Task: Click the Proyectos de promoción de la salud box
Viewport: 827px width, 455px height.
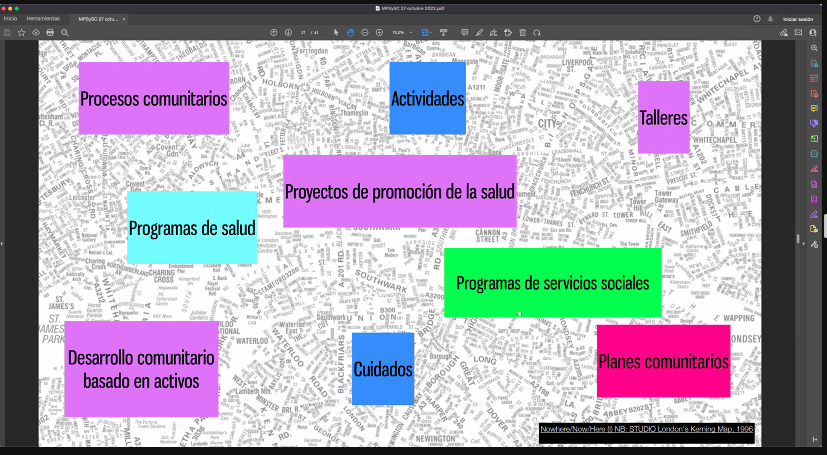Action: point(400,191)
